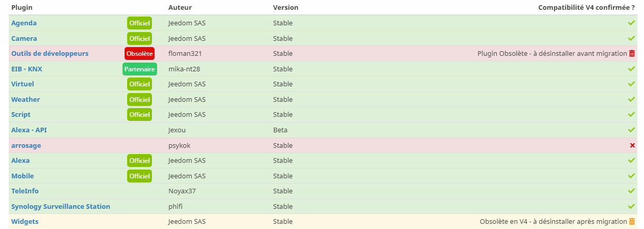
Task: Open the Widgets plugin link
Action: click(25, 221)
